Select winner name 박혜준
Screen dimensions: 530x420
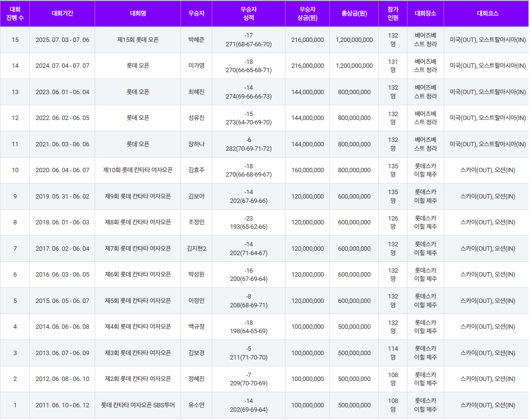click(196, 40)
